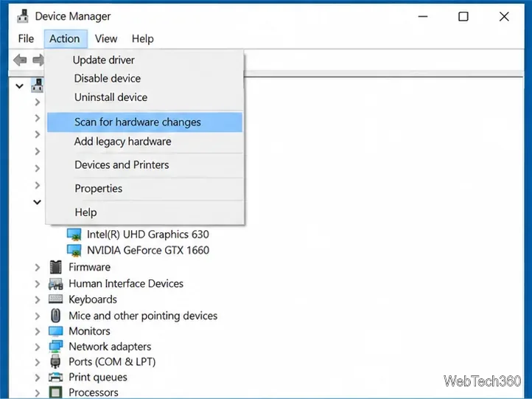Open the Help menu in menu bar
532x399 pixels.
pos(142,38)
